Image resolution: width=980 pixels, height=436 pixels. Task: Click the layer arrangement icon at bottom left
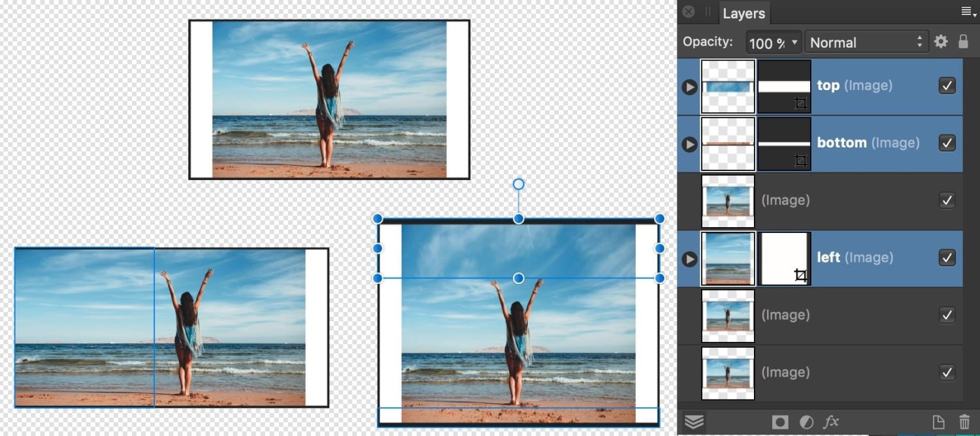pos(694,422)
